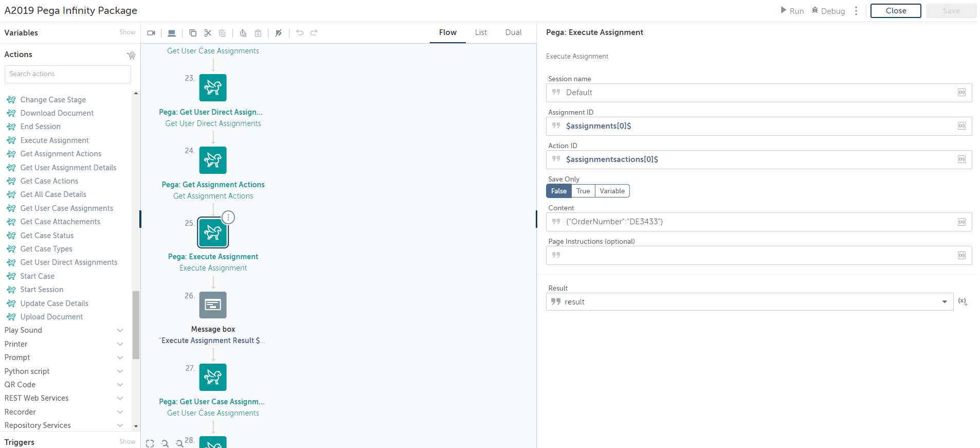Switch to the Dual view tab
Image resolution: width=980 pixels, height=448 pixels.
[x=513, y=32]
